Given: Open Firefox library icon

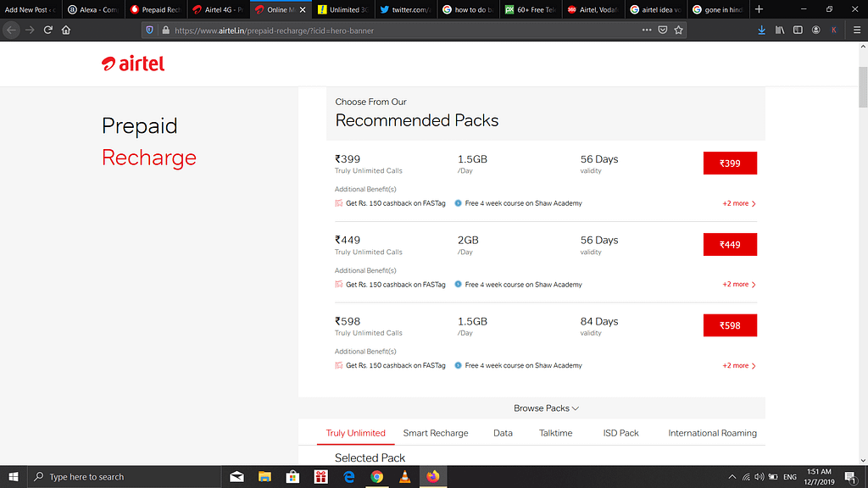Looking at the screenshot, I should 780,30.
